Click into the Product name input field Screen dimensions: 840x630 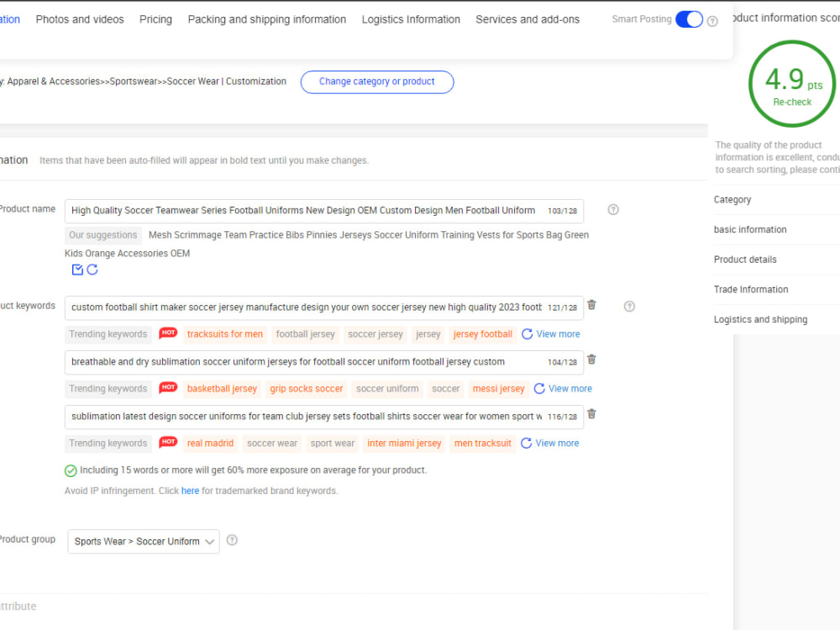tap(324, 211)
